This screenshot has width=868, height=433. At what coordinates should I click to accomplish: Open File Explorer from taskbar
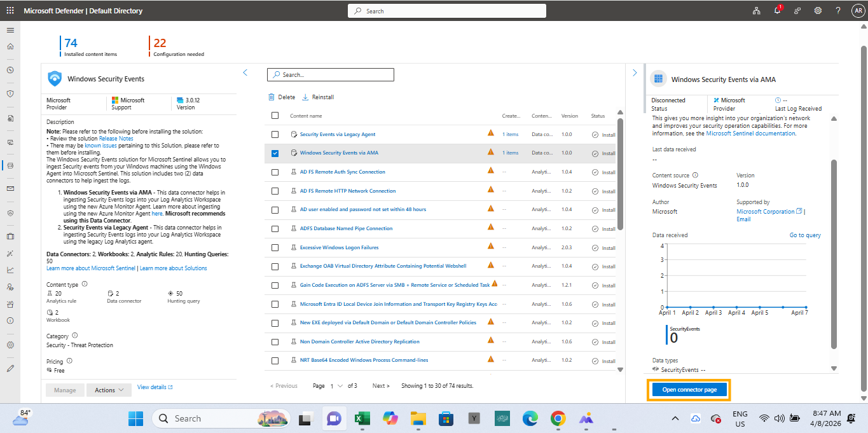pyautogui.click(x=418, y=418)
